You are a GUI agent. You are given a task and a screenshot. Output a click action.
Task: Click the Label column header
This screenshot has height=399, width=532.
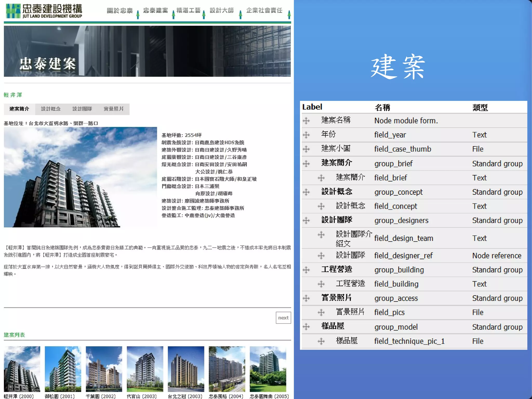click(312, 107)
